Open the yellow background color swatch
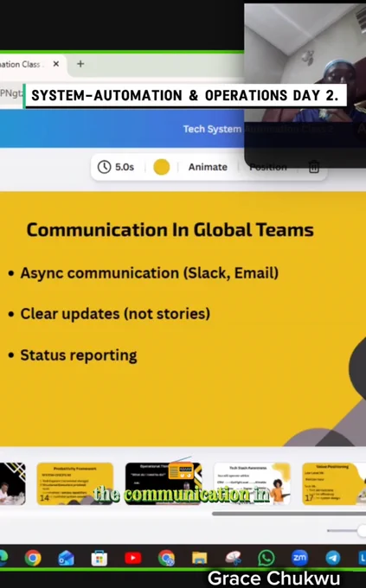The width and height of the screenshot is (366, 588). (162, 167)
